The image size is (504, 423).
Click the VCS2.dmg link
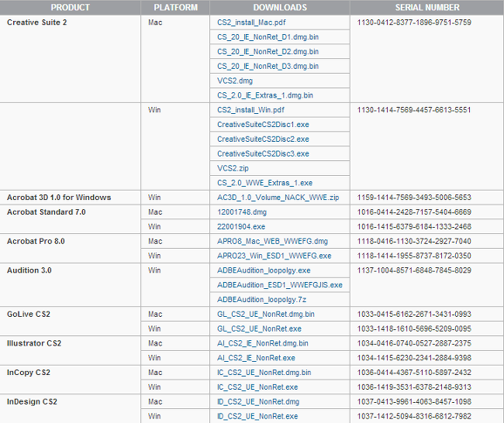[235, 81]
